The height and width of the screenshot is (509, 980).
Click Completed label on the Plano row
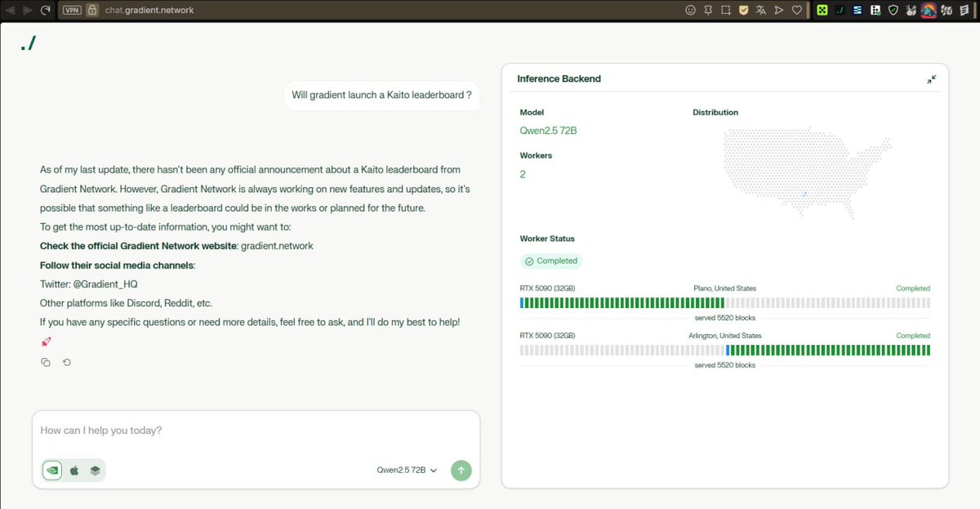(913, 288)
